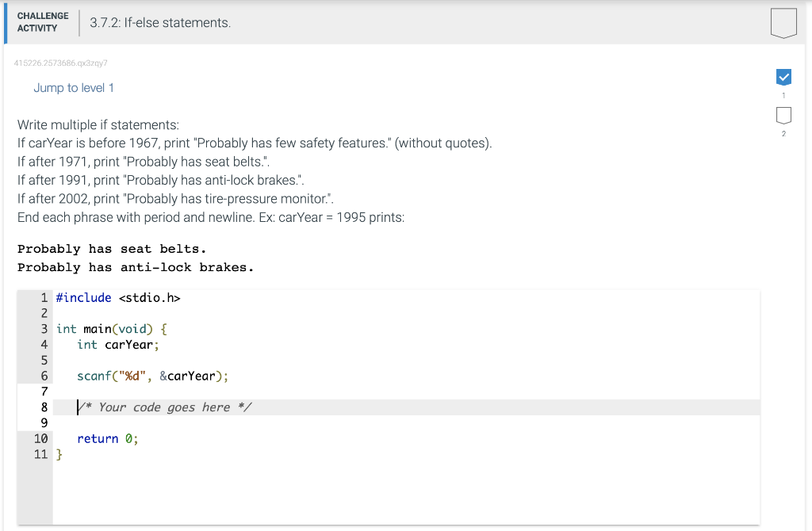
Task: Click line number 8 in the gutter
Action: [x=44, y=407]
